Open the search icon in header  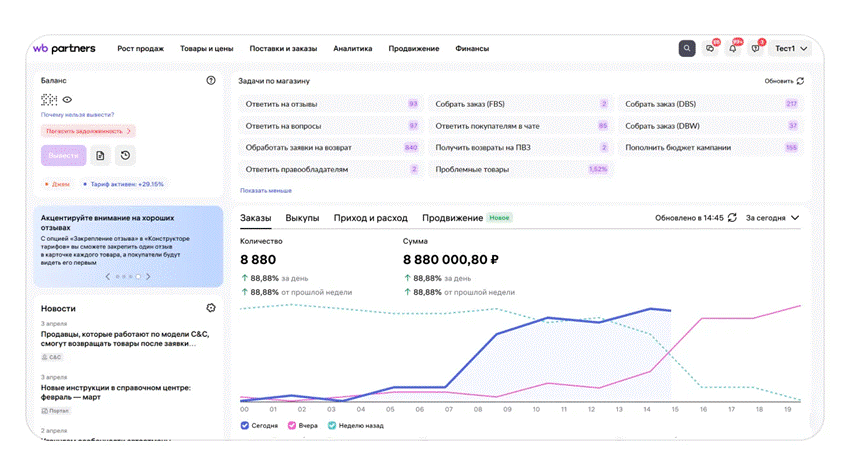click(687, 48)
